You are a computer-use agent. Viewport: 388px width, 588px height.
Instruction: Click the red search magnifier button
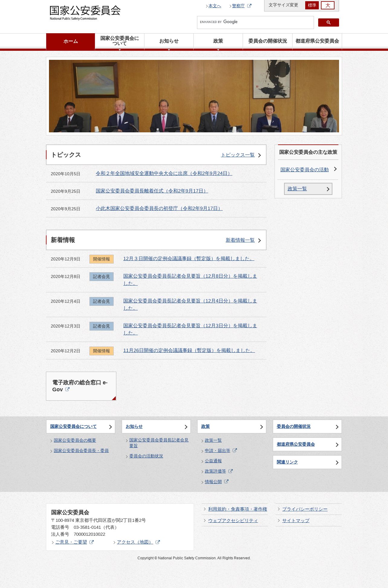coord(328,23)
